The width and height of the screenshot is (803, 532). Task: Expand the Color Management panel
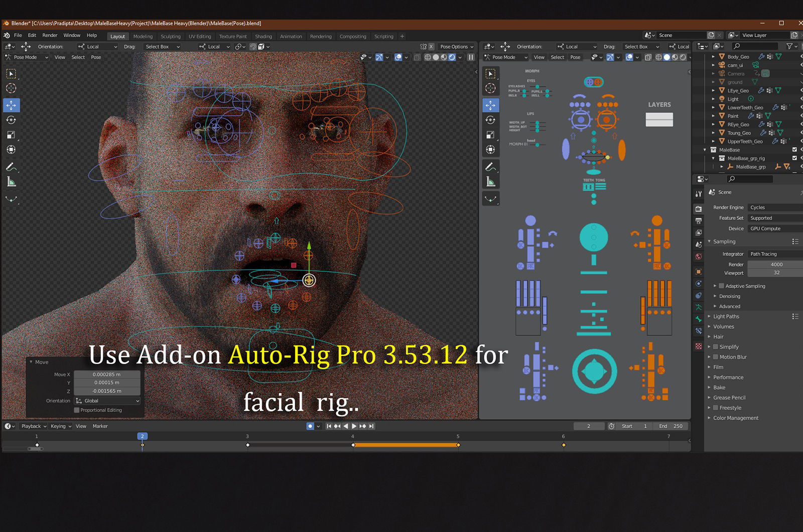point(735,418)
